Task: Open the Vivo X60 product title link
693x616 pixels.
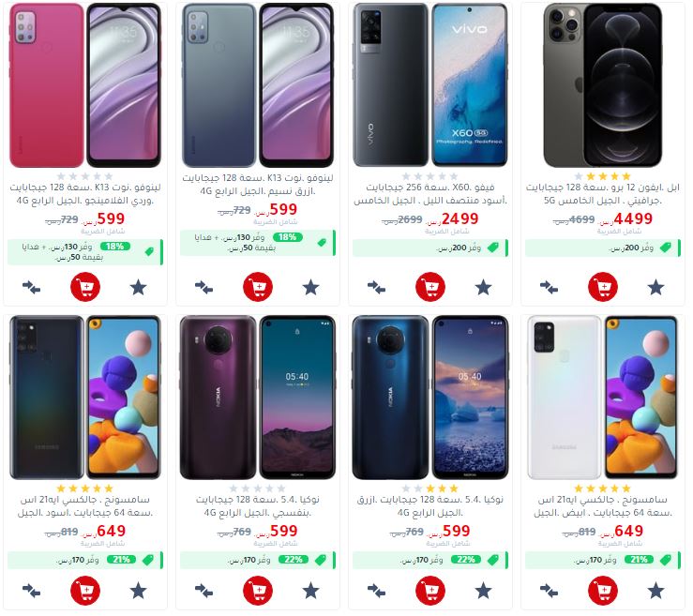Action: pos(430,194)
